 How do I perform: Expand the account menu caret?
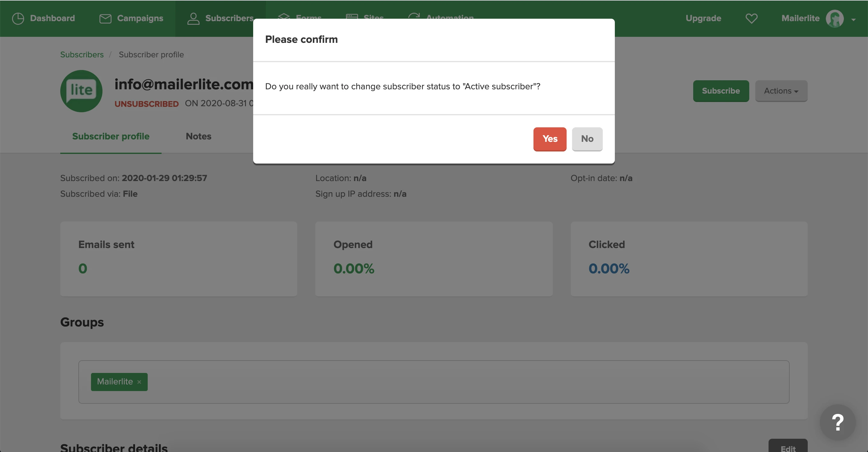tap(854, 20)
